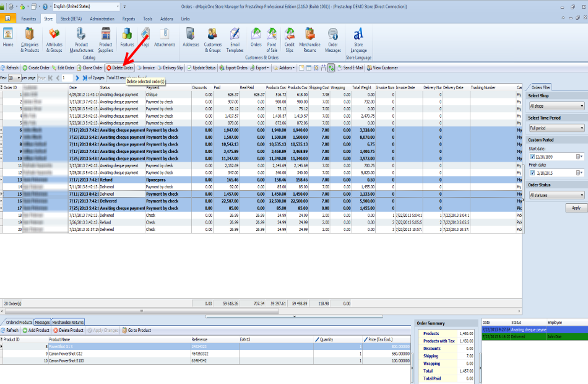Image resolution: width=588 pixels, height=384 pixels.
Task: Open Categories & Products in ribbon
Action: (30, 40)
